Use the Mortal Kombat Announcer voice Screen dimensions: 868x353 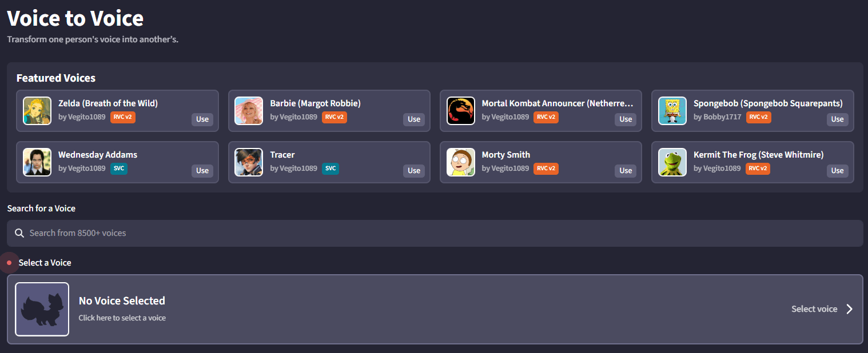pyautogui.click(x=626, y=119)
